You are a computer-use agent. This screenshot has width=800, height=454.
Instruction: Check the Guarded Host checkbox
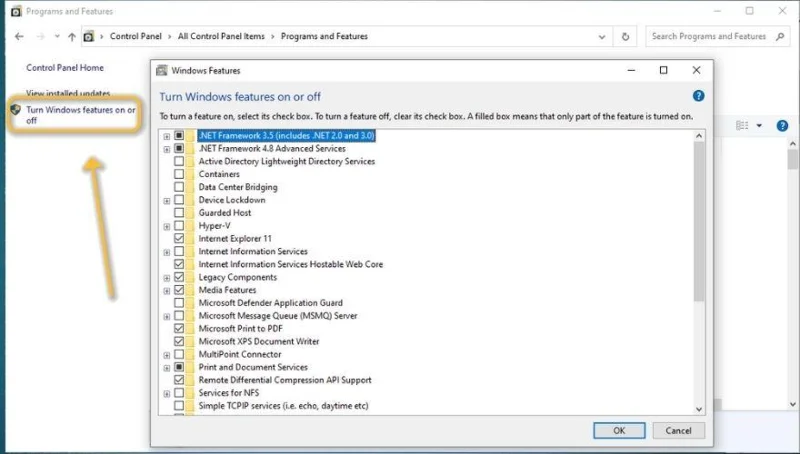click(179, 213)
